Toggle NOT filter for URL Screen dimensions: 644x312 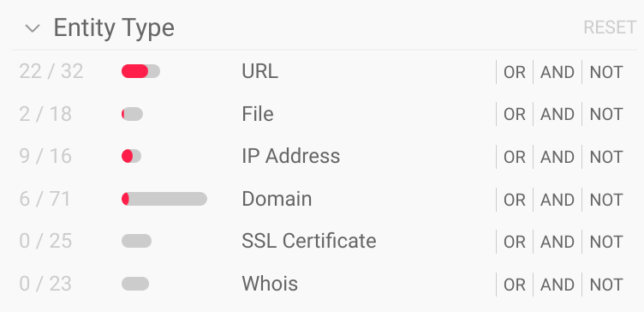click(x=606, y=72)
